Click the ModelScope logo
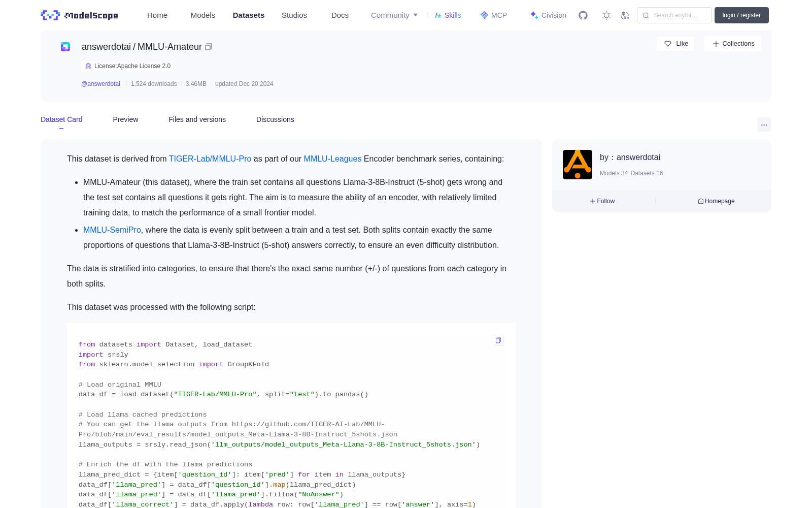Screen dimensions: 812x508 pyautogui.click(x=79, y=15)
